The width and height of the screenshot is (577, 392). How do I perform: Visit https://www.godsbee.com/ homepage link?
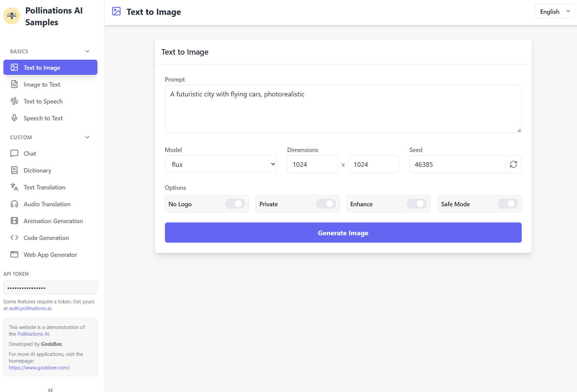39,368
